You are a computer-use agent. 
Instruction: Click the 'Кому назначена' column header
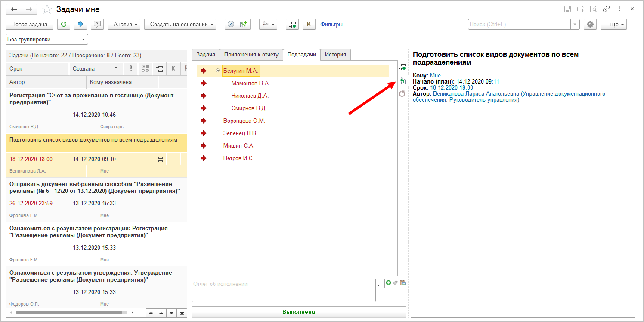[122, 82]
